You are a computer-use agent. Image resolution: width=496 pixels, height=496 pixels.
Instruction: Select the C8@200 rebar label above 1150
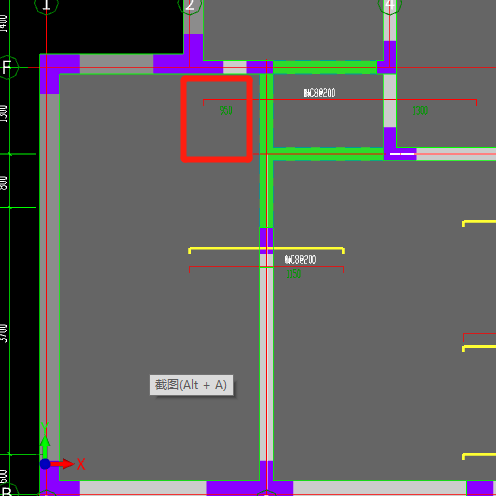(300, 260)
